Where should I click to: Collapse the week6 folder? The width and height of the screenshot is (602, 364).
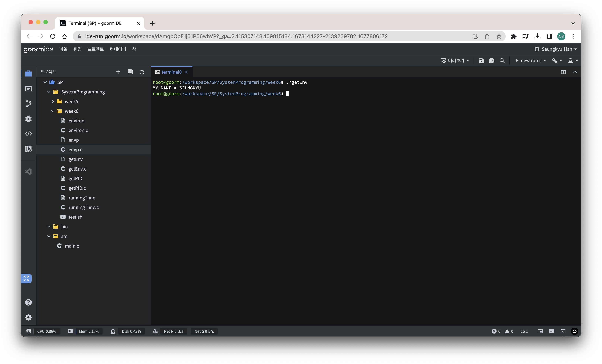[x=53, y=111]
